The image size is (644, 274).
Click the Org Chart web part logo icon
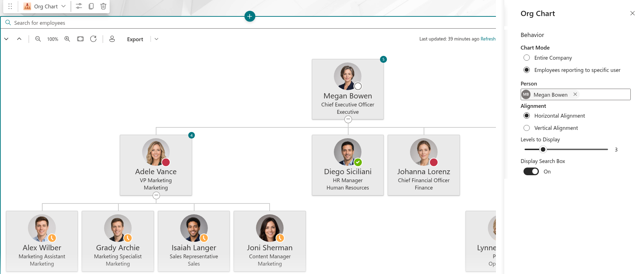27,6
